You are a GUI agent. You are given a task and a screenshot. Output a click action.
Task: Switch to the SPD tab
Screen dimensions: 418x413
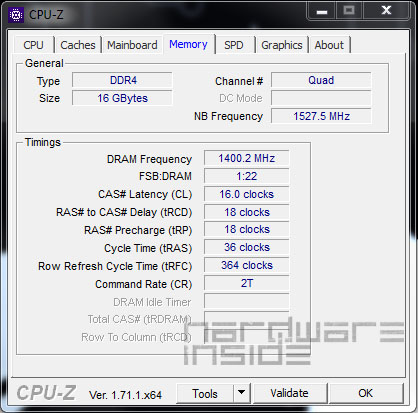coord(234,45)
